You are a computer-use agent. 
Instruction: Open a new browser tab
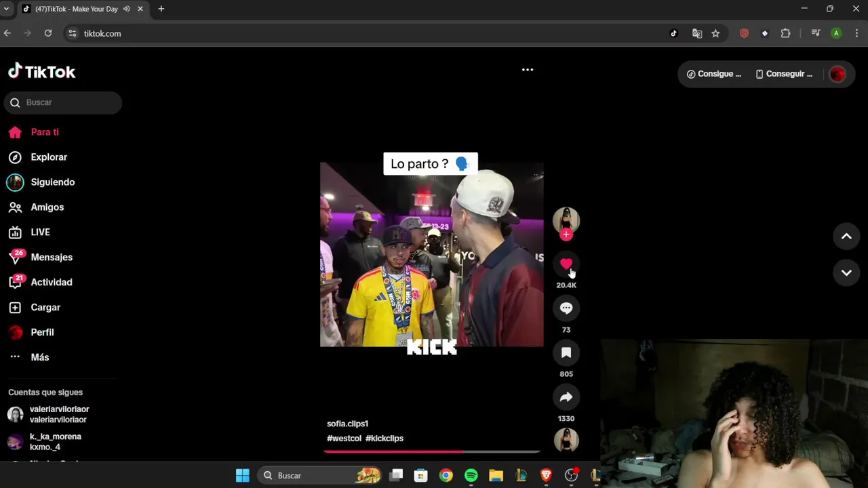tap(161, 9)
